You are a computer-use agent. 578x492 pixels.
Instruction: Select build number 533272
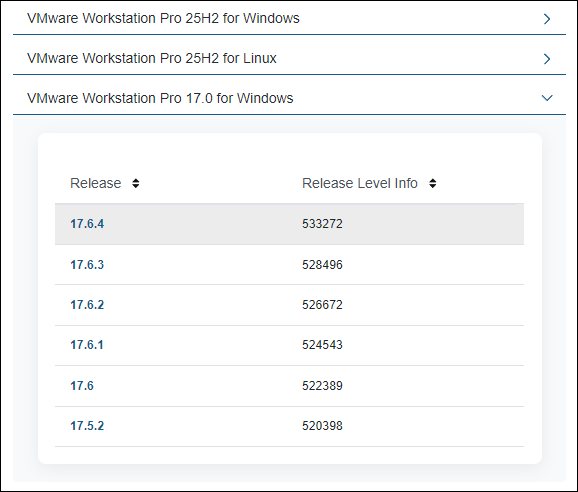[323, 224]
